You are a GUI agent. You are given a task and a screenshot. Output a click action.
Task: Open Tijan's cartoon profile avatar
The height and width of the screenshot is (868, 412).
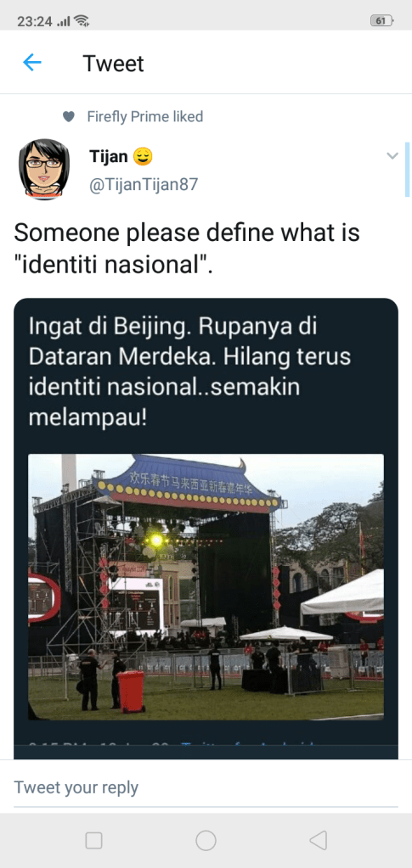44,169
